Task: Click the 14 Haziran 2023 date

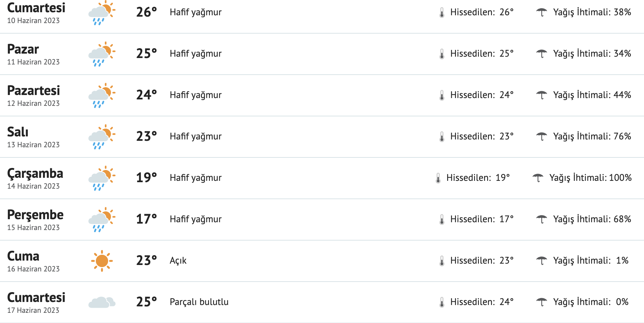Action: [33, 186]
